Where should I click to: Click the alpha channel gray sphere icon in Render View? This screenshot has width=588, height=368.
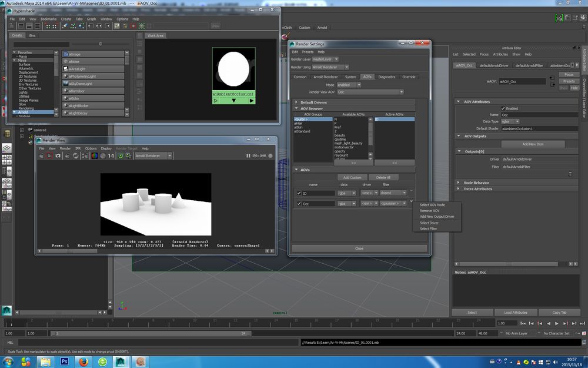[103, 156]
